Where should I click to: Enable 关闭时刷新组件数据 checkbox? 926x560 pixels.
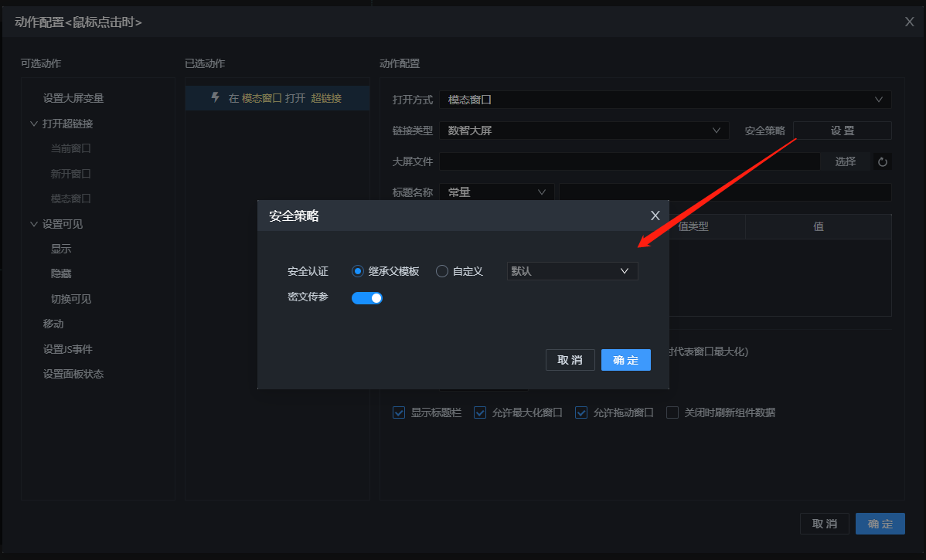[x=672, y=412]
